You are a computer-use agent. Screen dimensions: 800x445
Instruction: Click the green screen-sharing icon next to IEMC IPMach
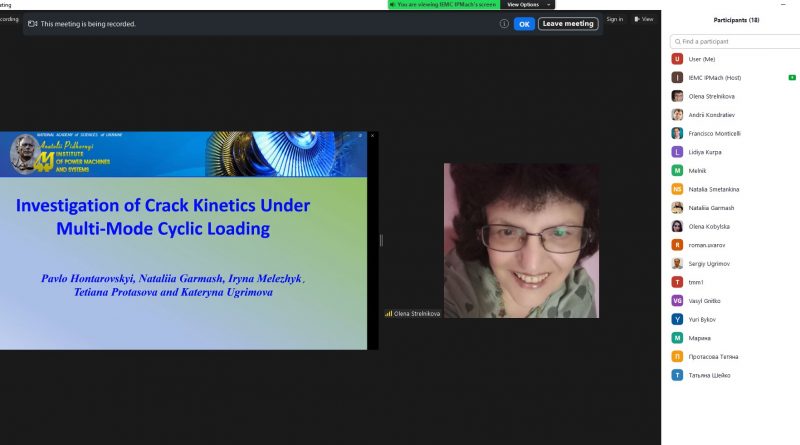click(x=791, y=77)
